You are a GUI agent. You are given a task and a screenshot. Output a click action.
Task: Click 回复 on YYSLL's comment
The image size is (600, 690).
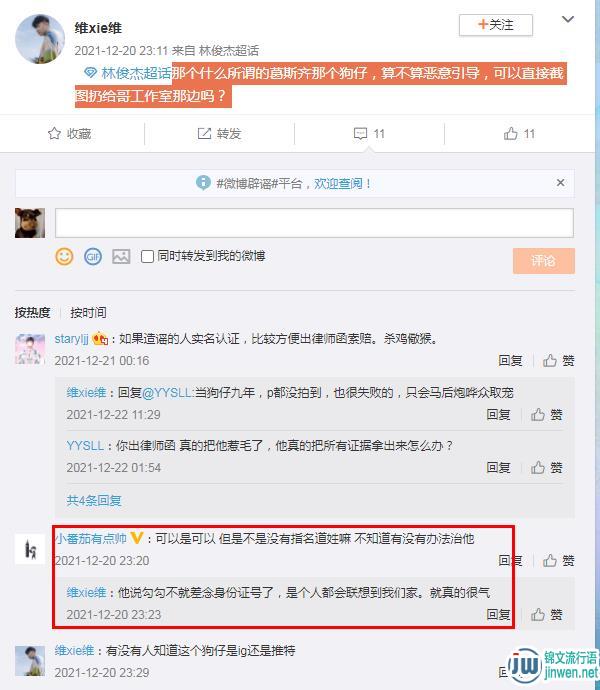[498, 467]
